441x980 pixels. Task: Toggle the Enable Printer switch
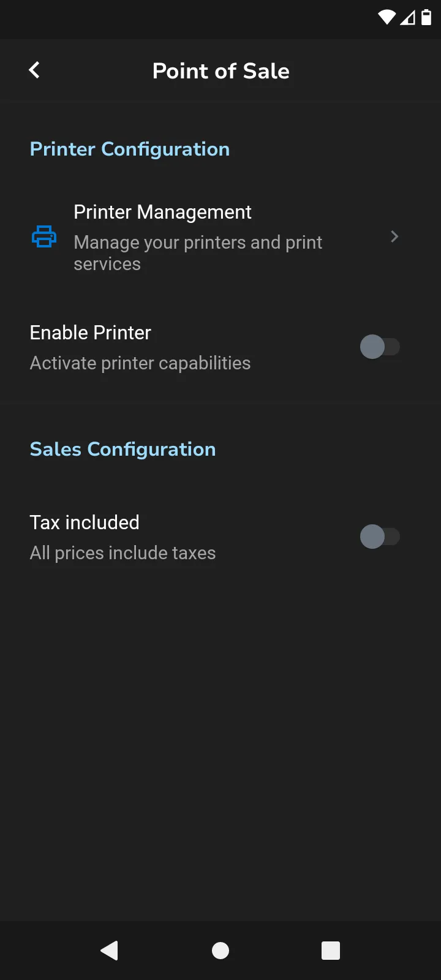(380, 347)
